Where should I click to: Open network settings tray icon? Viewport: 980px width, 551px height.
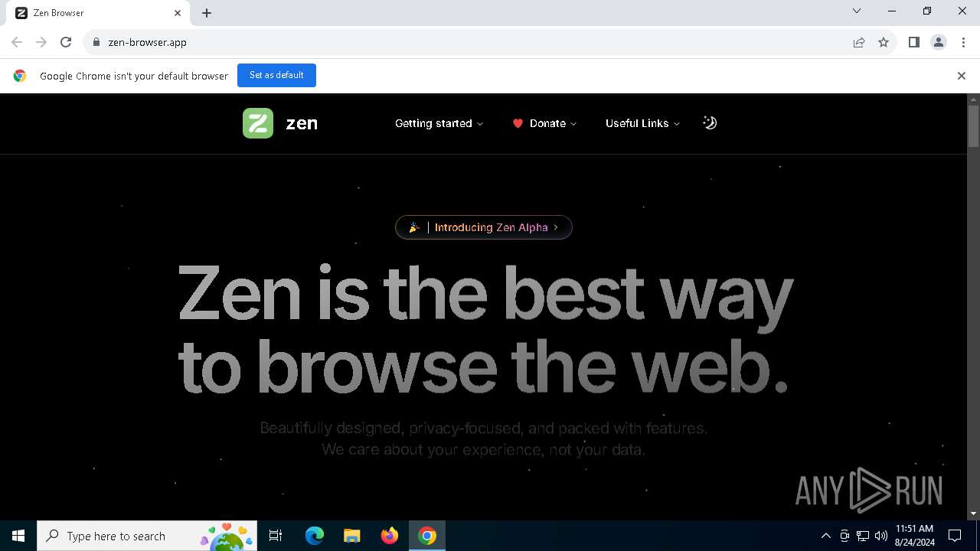[x=863, y=536]
